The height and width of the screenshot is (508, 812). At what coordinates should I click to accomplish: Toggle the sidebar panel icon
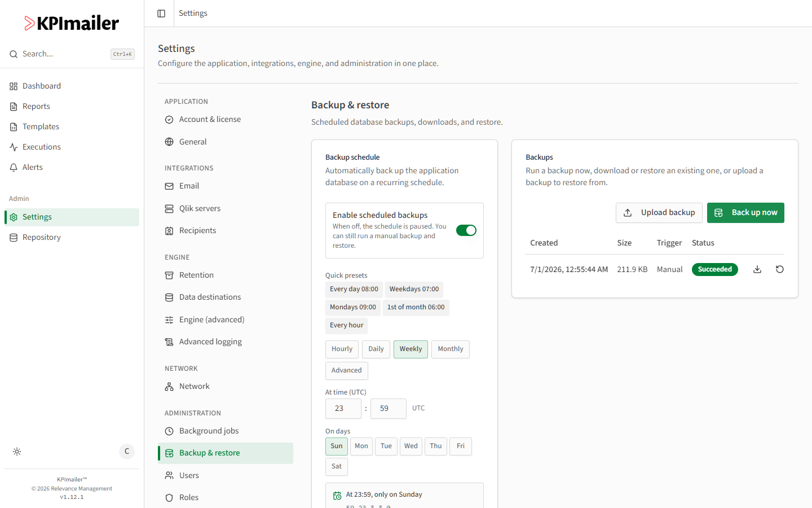(161, 14)
